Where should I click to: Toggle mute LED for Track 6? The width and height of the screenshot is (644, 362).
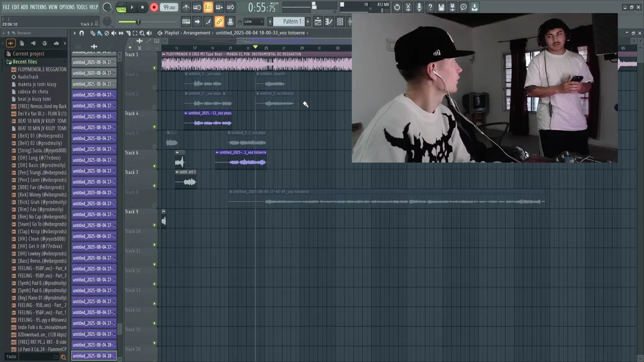[x=154, y=166]
